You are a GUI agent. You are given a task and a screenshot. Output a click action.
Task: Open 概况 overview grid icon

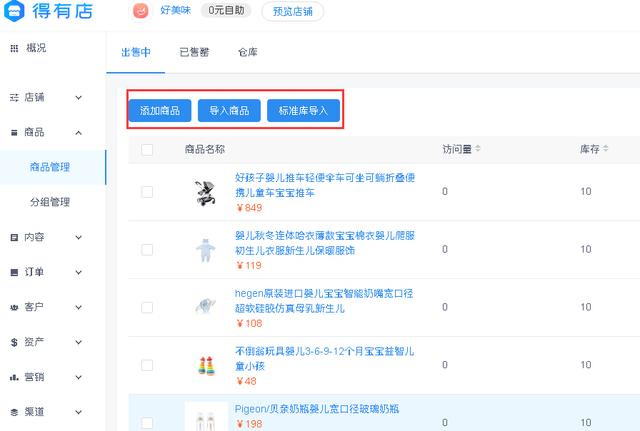pos(14,48)
